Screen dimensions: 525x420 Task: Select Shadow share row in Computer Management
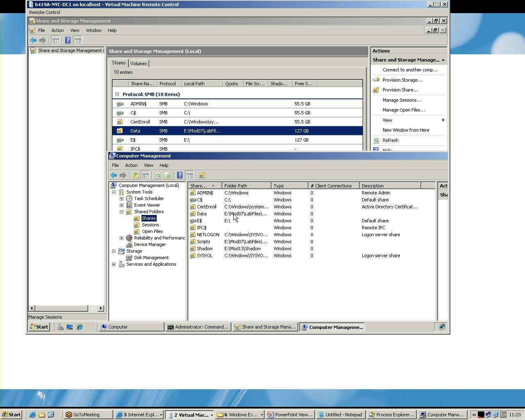[x=311, y=249]
